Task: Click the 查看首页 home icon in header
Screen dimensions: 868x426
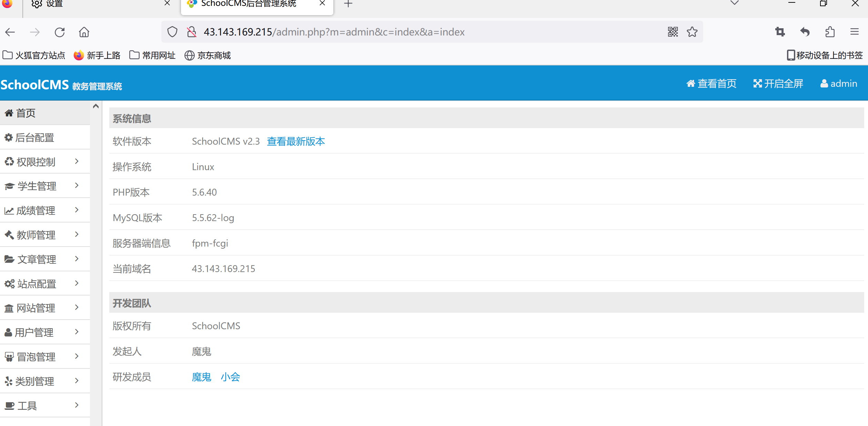Action: [691, 83]
